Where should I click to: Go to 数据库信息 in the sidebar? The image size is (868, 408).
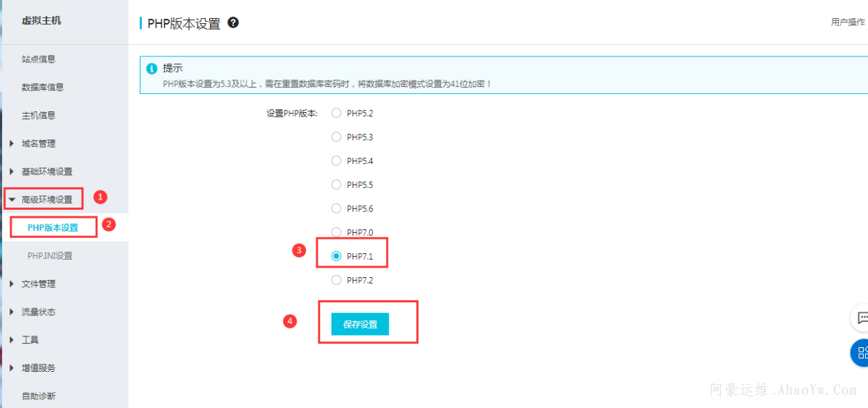[43, 88]
